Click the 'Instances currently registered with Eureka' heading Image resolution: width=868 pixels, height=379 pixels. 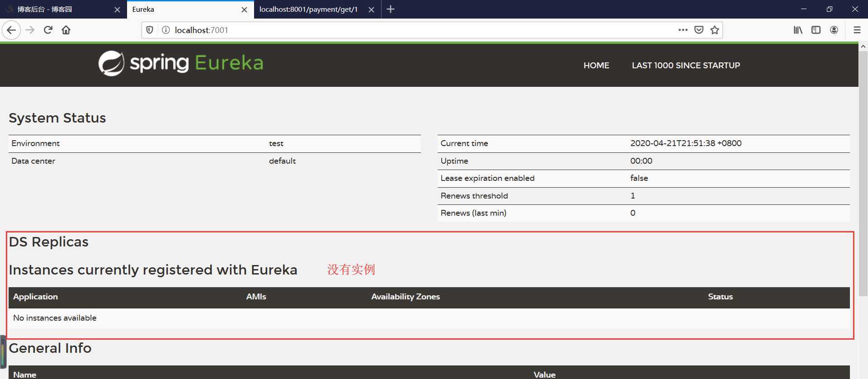153,270
